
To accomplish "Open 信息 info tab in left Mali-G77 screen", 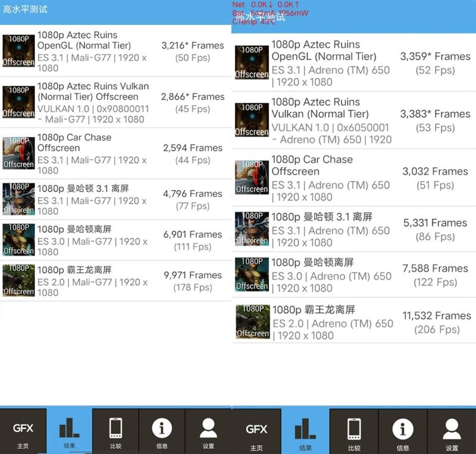I will click(x=162, y=431).
